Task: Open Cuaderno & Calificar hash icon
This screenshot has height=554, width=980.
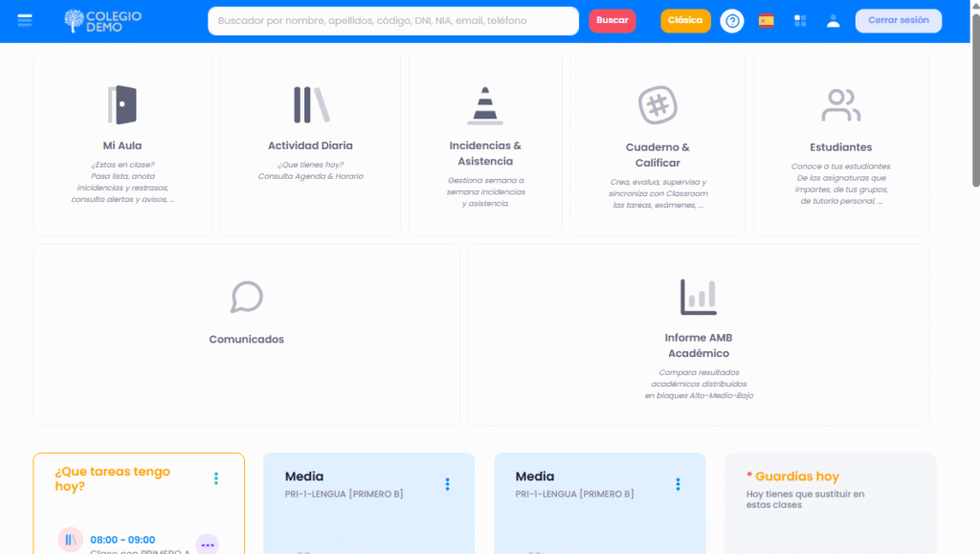Action: point(657,105)
